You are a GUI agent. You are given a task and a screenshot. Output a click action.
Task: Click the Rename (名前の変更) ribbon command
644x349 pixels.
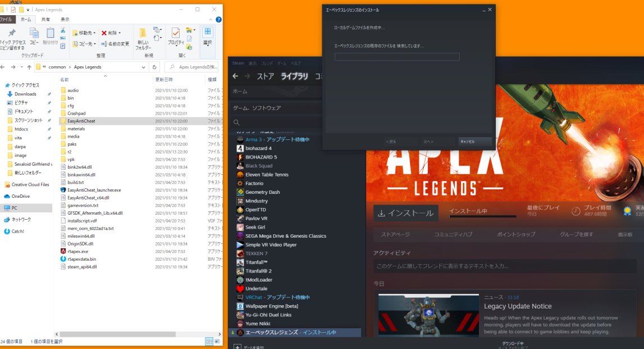[116, 44]
